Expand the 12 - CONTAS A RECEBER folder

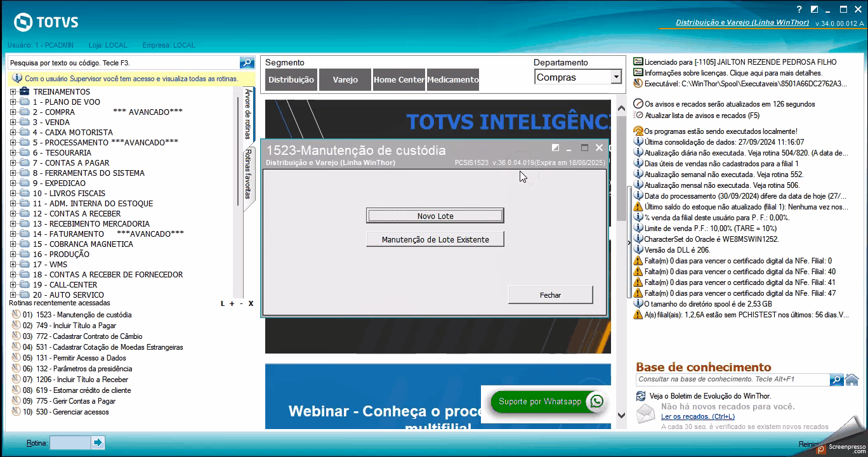[x=13, y=213]
